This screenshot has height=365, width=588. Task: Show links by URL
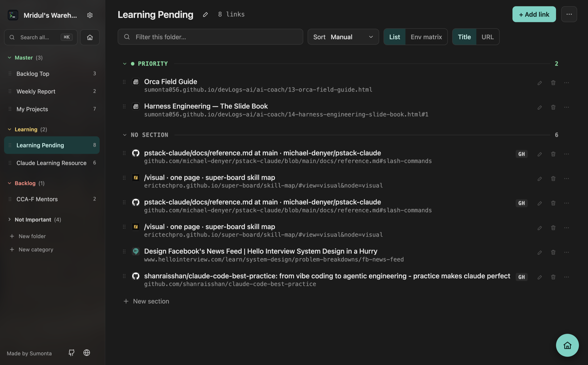click(x=487, y=37)
